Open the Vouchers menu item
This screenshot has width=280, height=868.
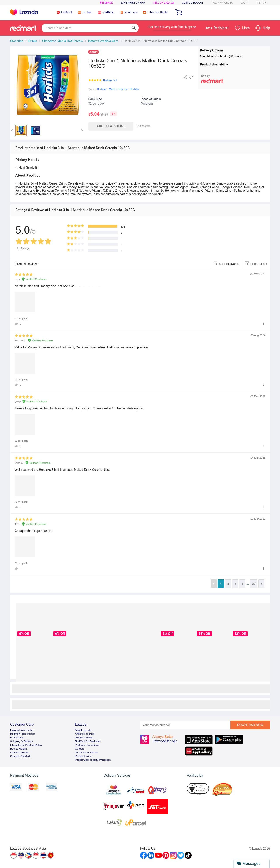point(129,12)
